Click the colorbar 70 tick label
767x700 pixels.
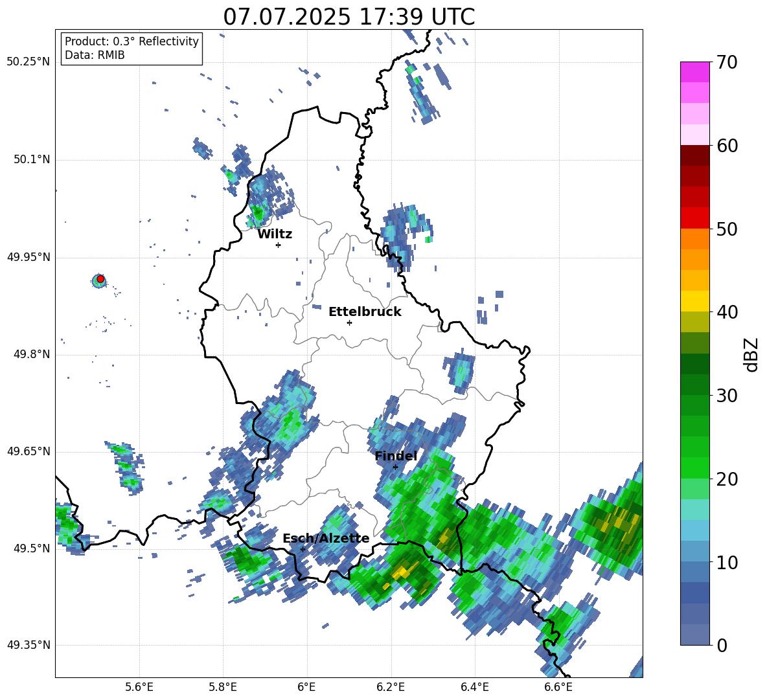click(727, 63)
